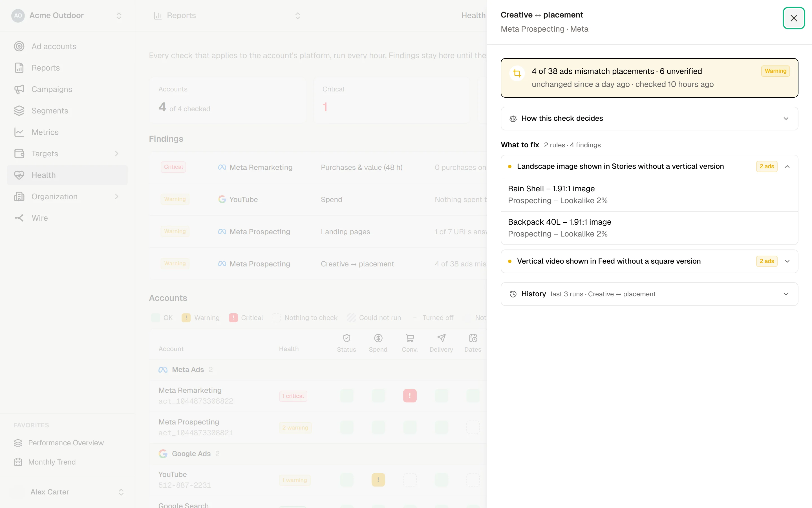The image size is (812, 508).
Task: Click the bar chart icon in top bar
Action: point(158,16)
